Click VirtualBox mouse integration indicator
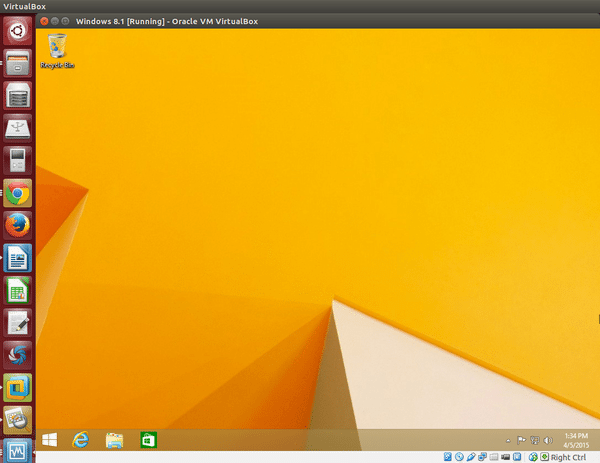 coord(533,457)
